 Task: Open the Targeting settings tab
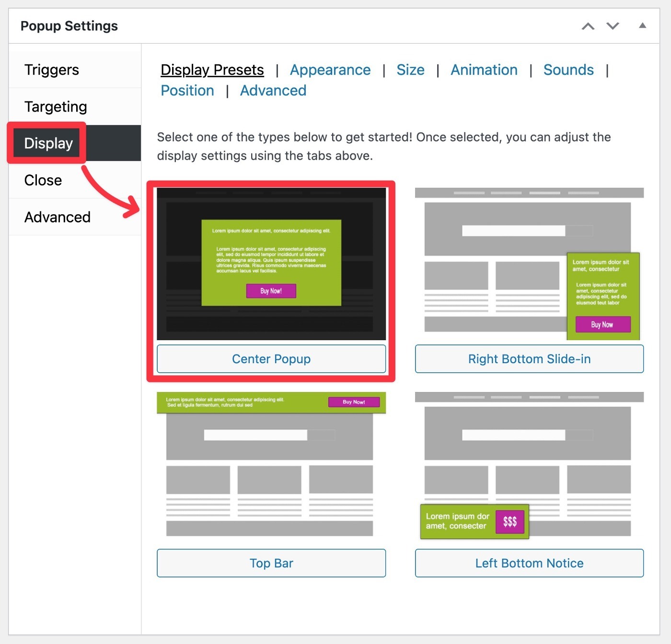click(x=75, y=106)
